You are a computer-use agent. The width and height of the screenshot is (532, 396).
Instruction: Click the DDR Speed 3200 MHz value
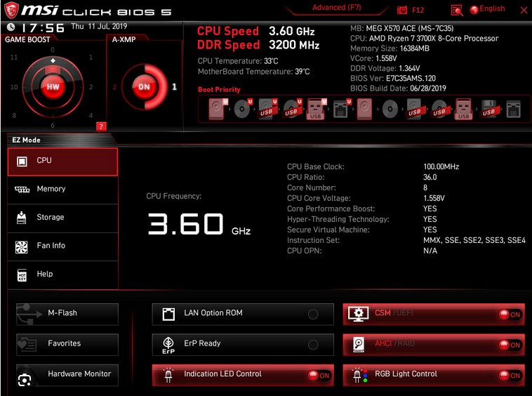click(x=294, y=45)
